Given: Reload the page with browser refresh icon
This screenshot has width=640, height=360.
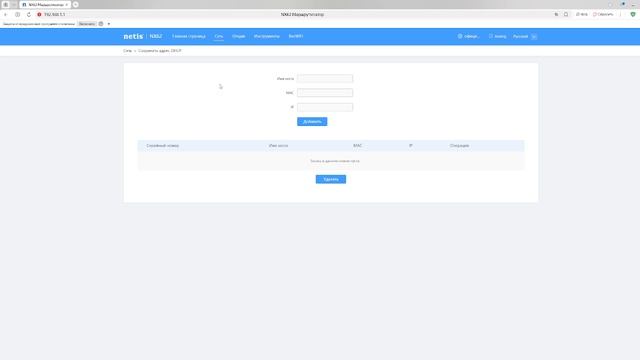Looking at the screenshot, I should (29, 14).
